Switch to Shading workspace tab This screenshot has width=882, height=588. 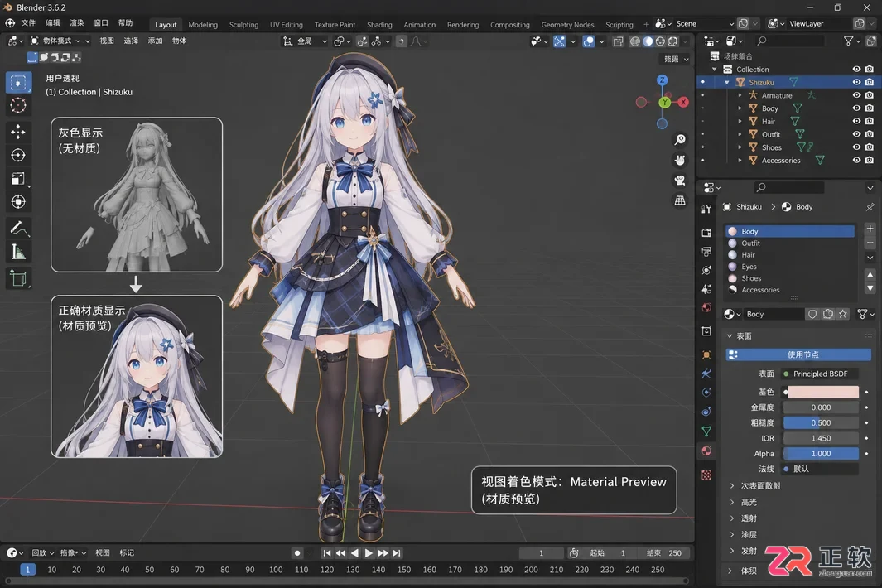379,25
